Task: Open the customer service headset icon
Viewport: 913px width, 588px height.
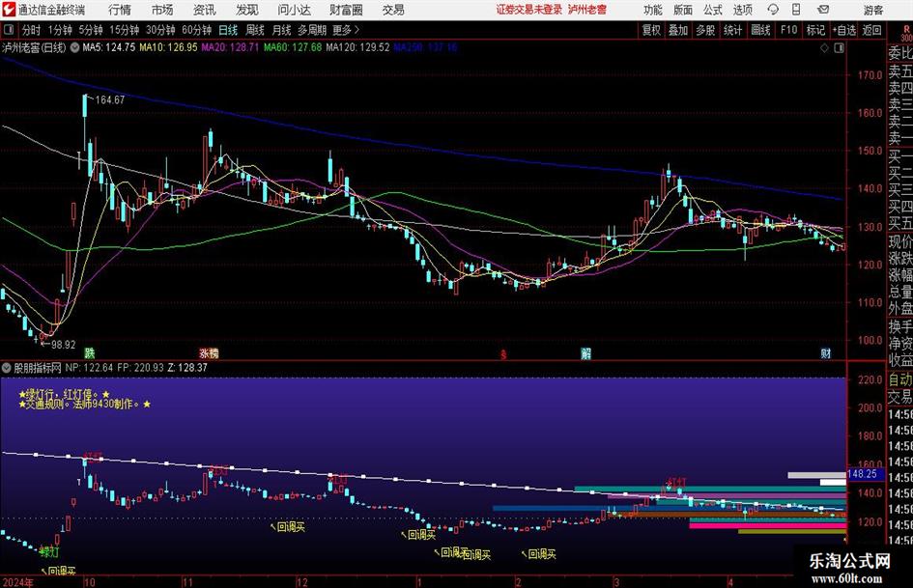Action: (773, 10)
